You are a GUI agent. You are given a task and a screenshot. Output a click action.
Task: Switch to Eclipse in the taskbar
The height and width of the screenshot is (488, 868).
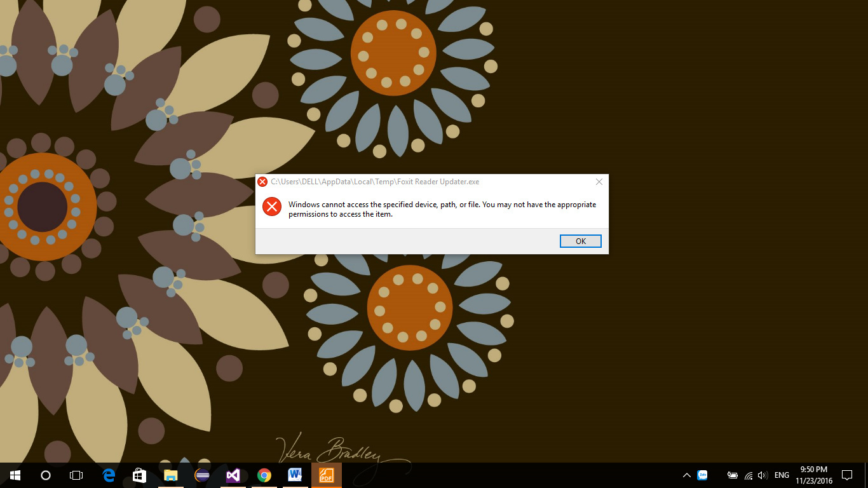pyautogui.click(x=202, y=475)
